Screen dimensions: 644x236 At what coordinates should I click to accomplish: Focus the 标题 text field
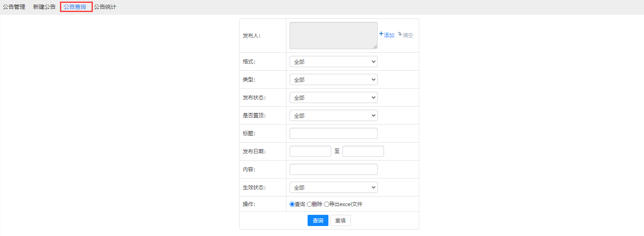(x=333, y=133)
